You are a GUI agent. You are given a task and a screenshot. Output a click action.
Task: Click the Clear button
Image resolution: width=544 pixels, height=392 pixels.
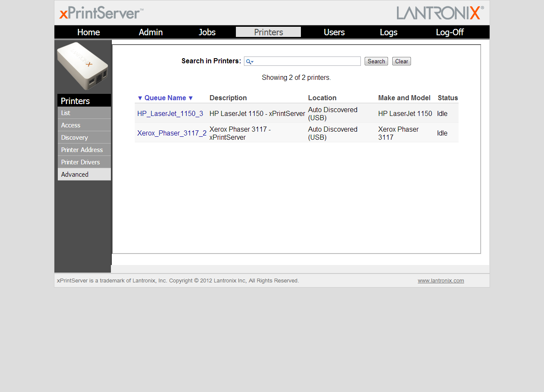pyautogui.click(x=402, y=61)
